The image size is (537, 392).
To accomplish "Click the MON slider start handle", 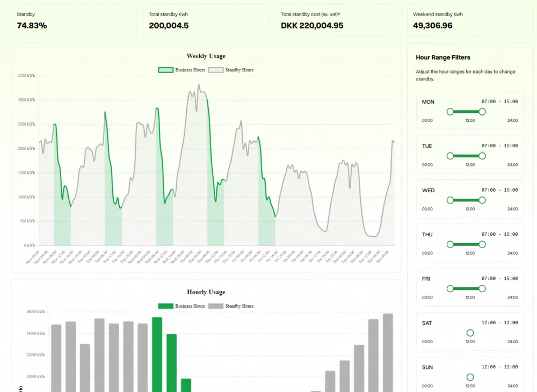I will pos(451,112).
